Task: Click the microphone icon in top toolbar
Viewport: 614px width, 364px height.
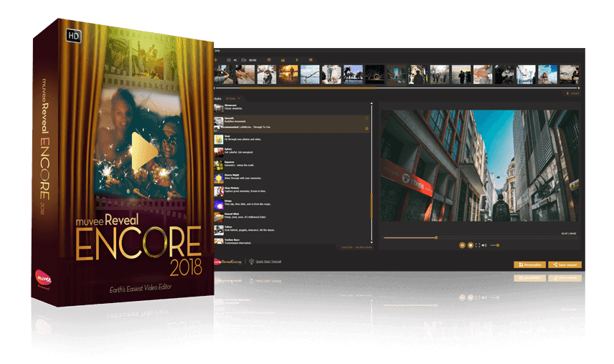Action: pos(297,59)
